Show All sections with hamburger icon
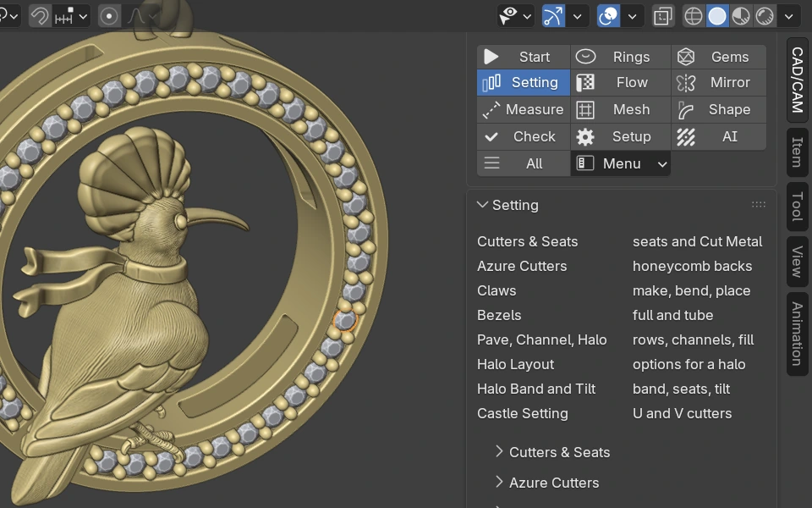 point(524,163)
